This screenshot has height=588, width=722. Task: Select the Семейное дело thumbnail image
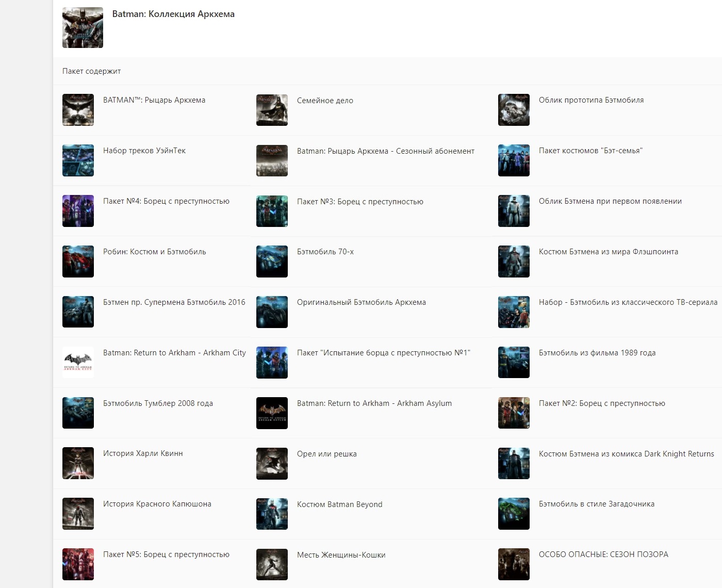click(x=272, y=110)
